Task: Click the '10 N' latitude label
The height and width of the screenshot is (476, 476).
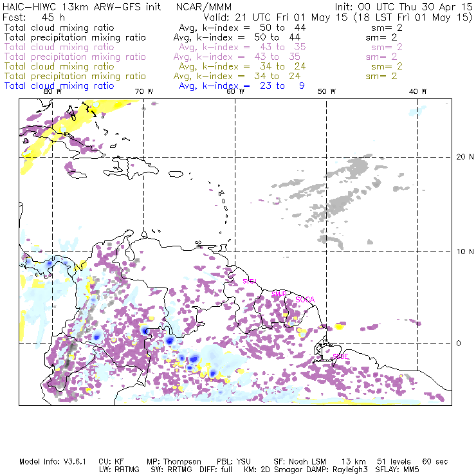Action: 465,252
